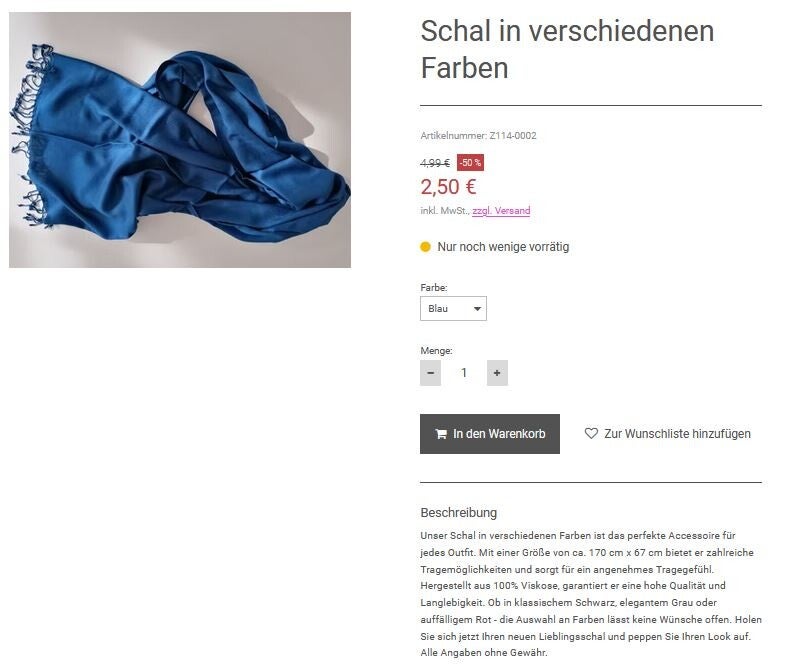Add item via In den Warenkorb button
Screen dimensions: 795x669
(x=490, y=434)
